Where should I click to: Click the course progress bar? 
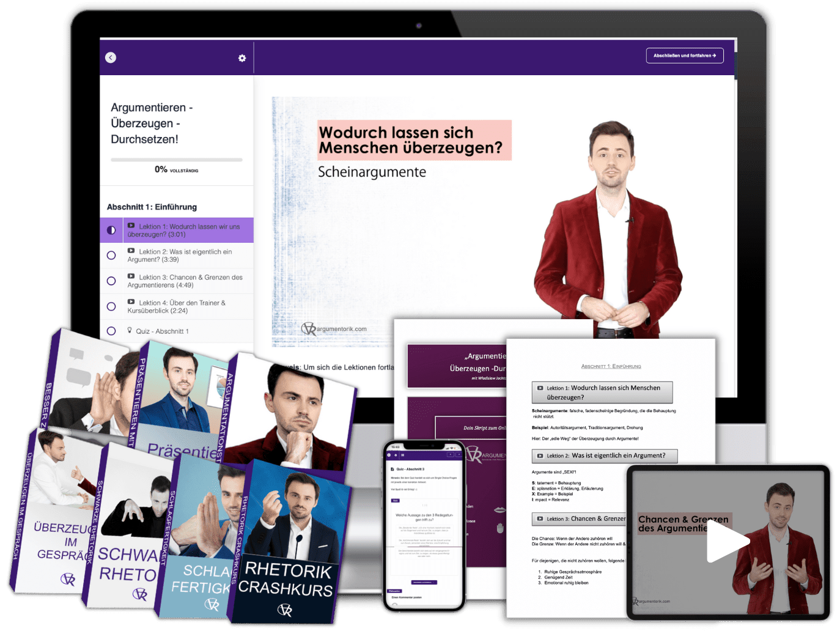[x=176, y=160]
